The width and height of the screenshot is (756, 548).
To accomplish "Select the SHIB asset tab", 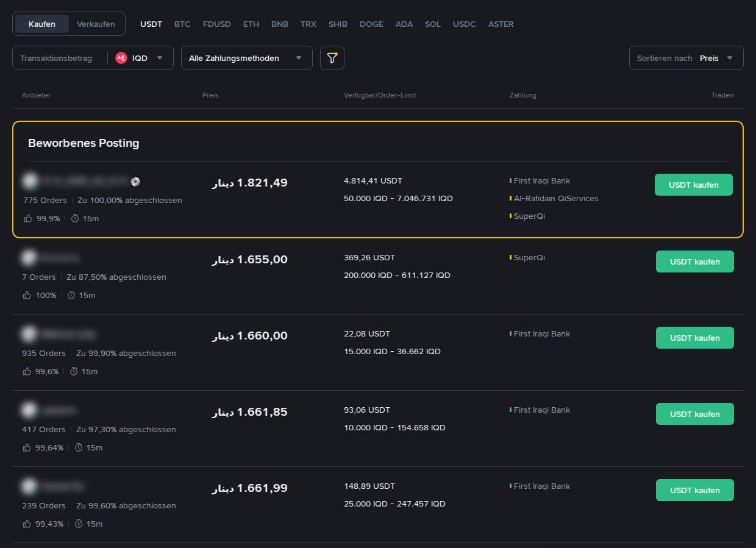I will 338,24.
